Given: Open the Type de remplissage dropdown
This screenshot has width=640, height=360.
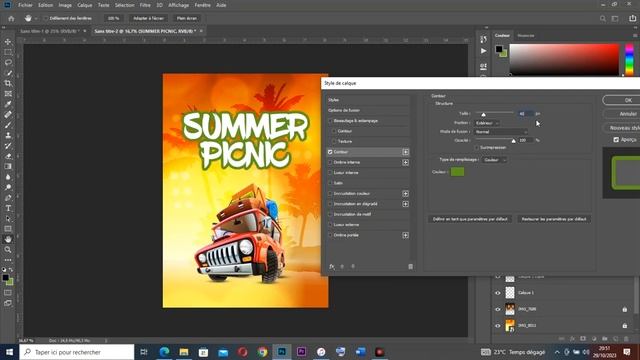Looking at the screenshot, I should (x=494, y=160).
